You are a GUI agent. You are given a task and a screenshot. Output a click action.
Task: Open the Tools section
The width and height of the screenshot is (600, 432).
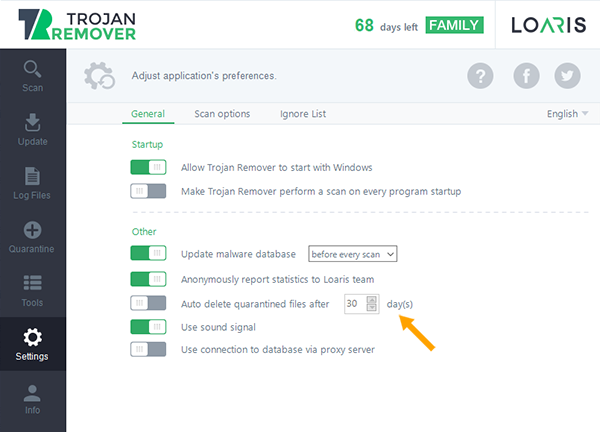pyautogui.click(x=33, y=290)
